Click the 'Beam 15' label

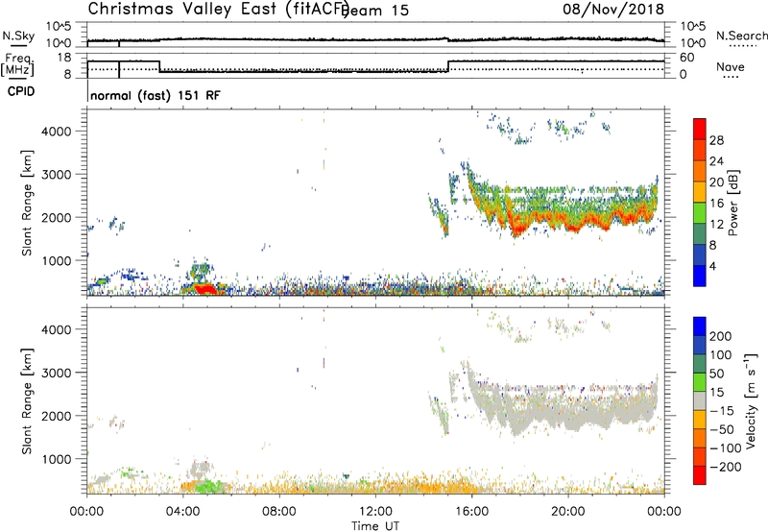[x=375, y=11]
